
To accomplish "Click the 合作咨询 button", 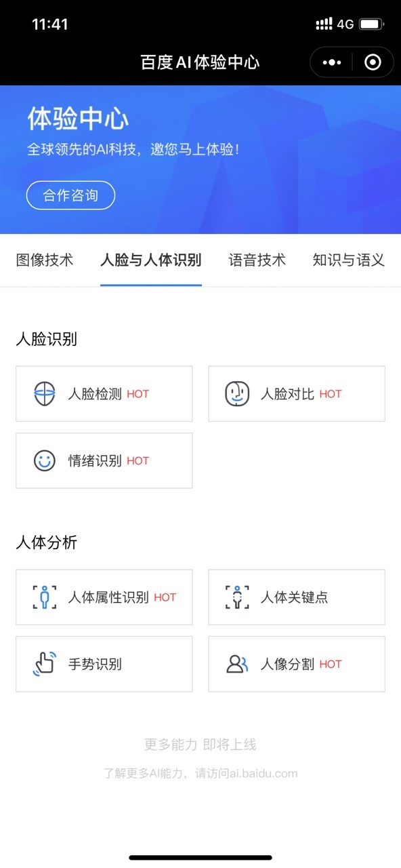I will click(70, 195).
